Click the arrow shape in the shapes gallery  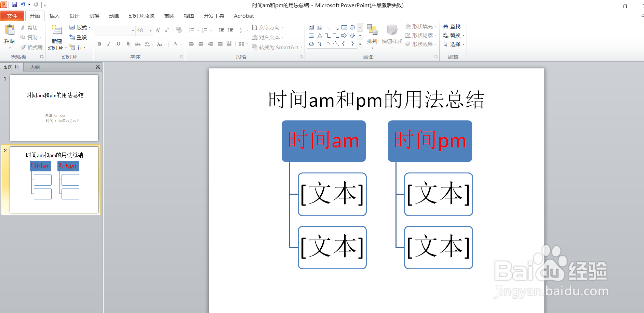[x=345, y=35]
